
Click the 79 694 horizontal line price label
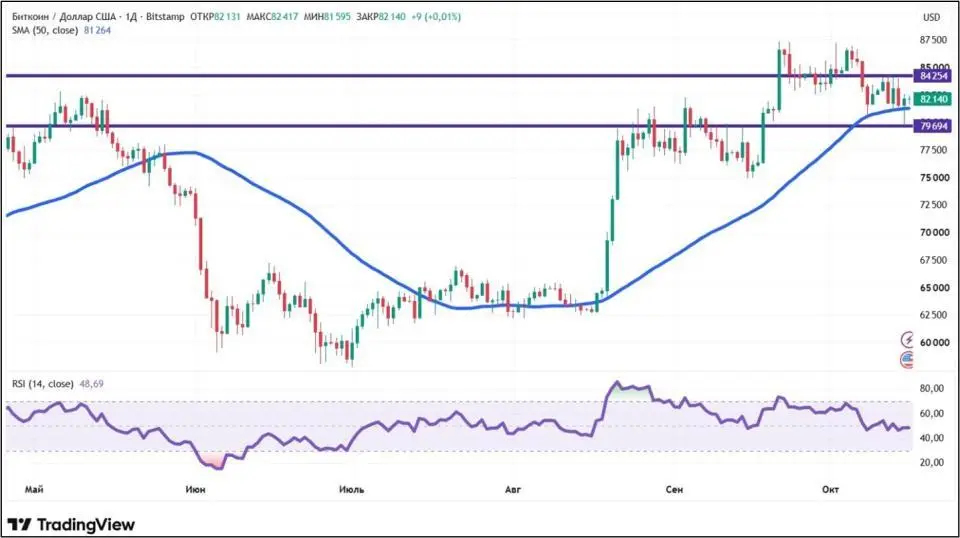pyautogui.click(x=933, y=126)
